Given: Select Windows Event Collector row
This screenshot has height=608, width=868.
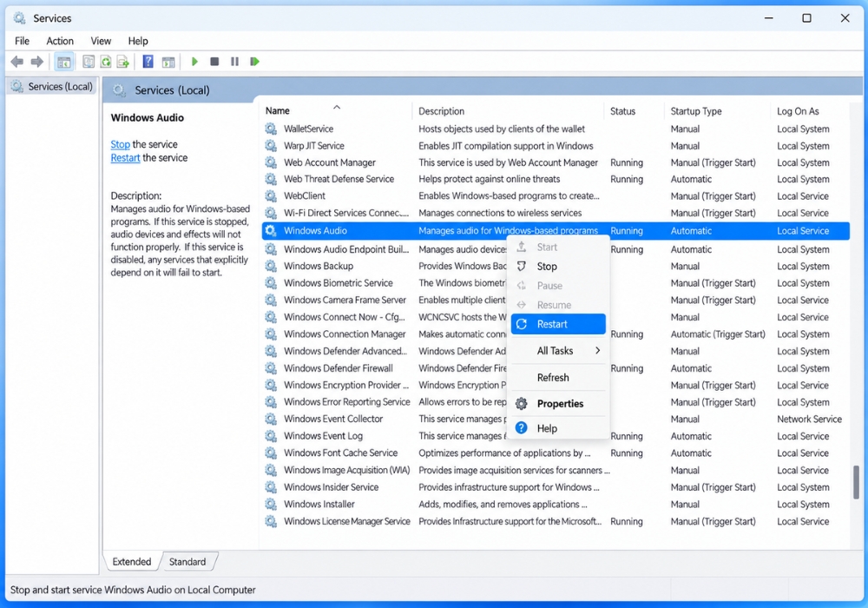Looking at the screenshot, I should tap(556, 420).
